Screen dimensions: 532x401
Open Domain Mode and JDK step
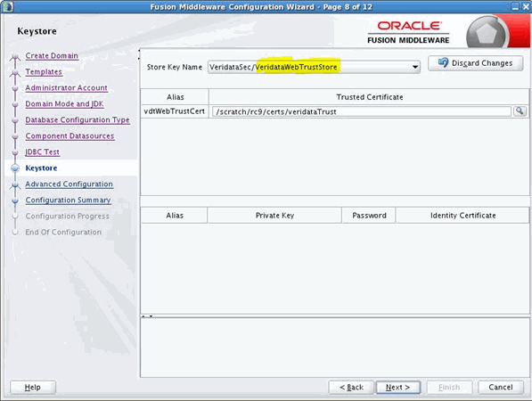(64, 103)
